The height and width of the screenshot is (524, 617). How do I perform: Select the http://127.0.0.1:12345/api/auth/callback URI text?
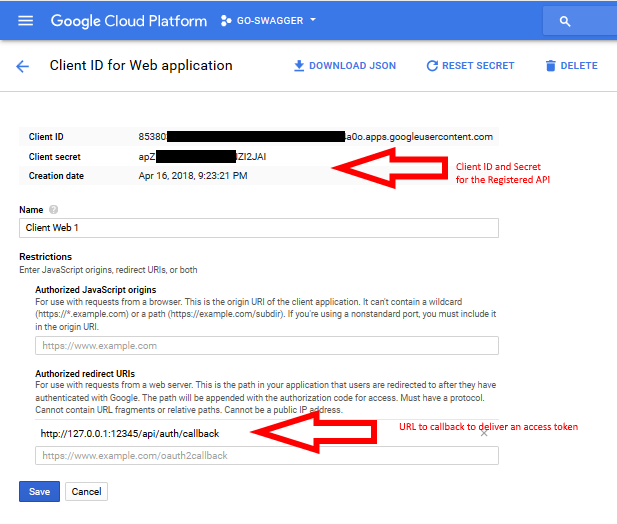130,434
